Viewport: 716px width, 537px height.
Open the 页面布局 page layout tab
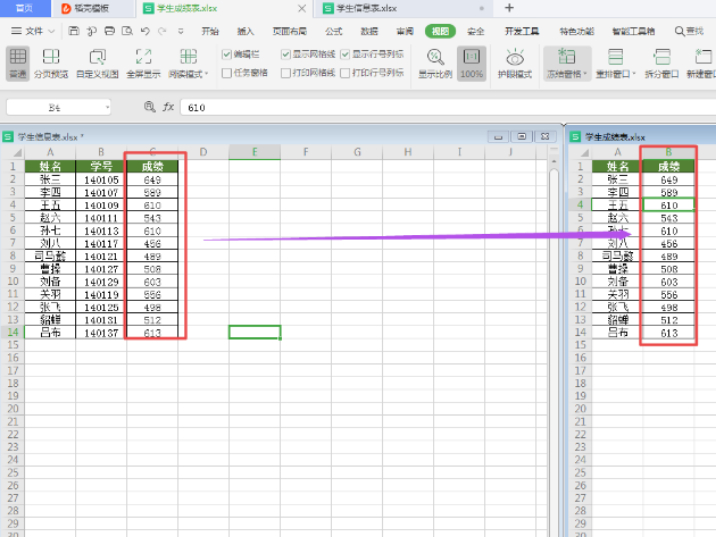click(290, 31)
